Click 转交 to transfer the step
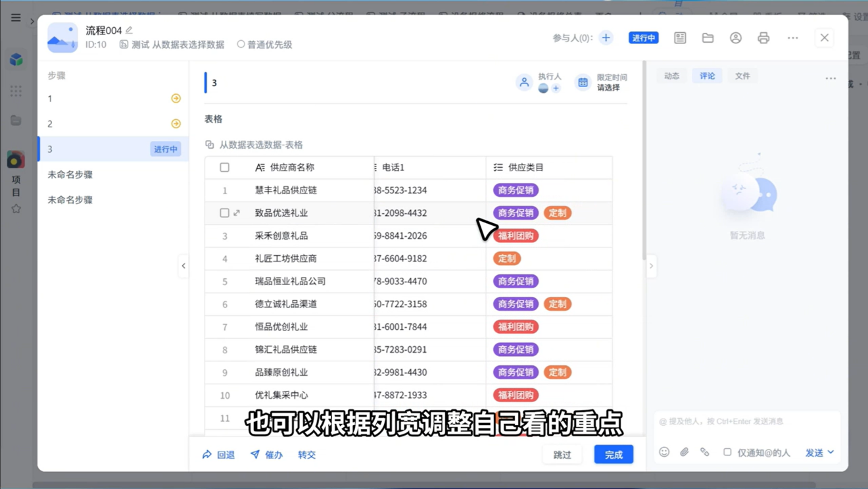868x489 pixels. pyautogui.click(x=307, y=455)
